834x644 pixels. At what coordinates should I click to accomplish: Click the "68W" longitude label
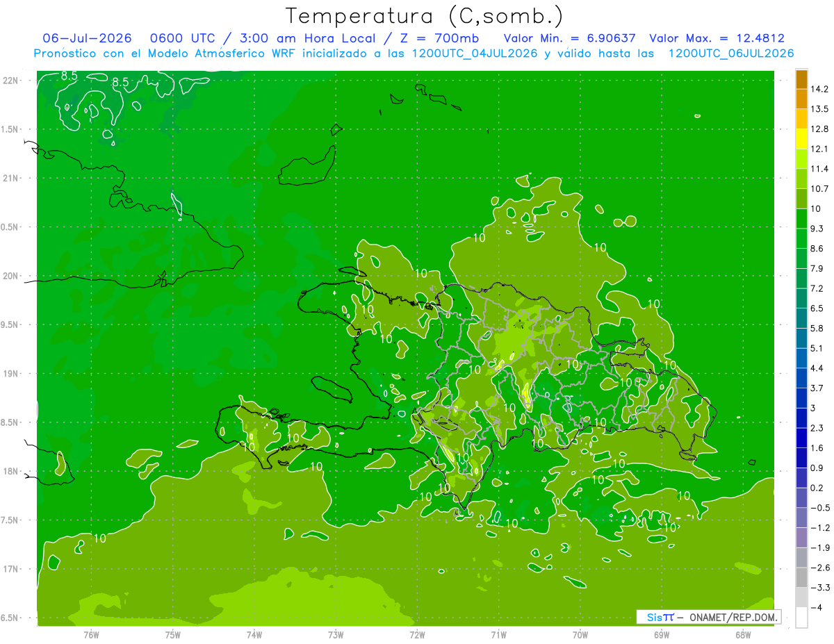[743, 634]
